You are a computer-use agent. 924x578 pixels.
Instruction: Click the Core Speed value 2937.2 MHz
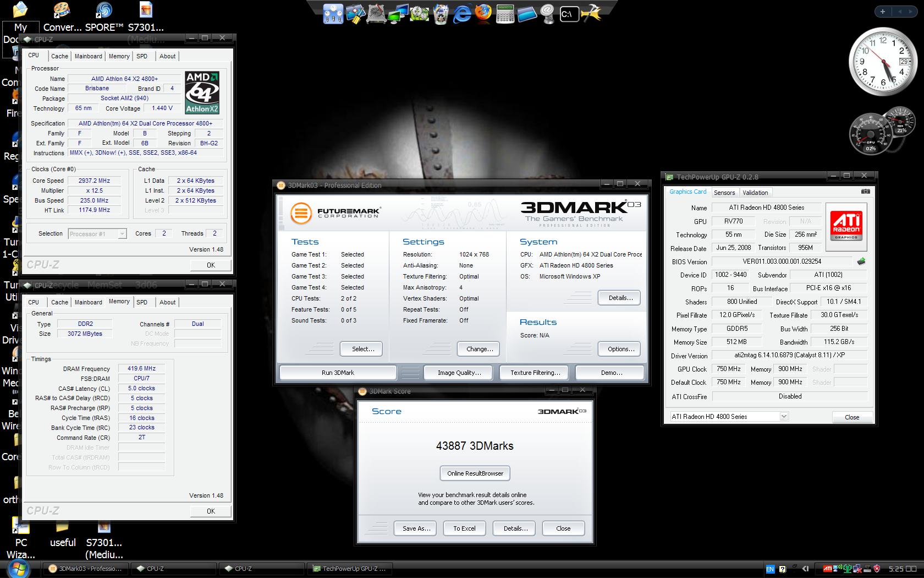[x=94, y=181]
